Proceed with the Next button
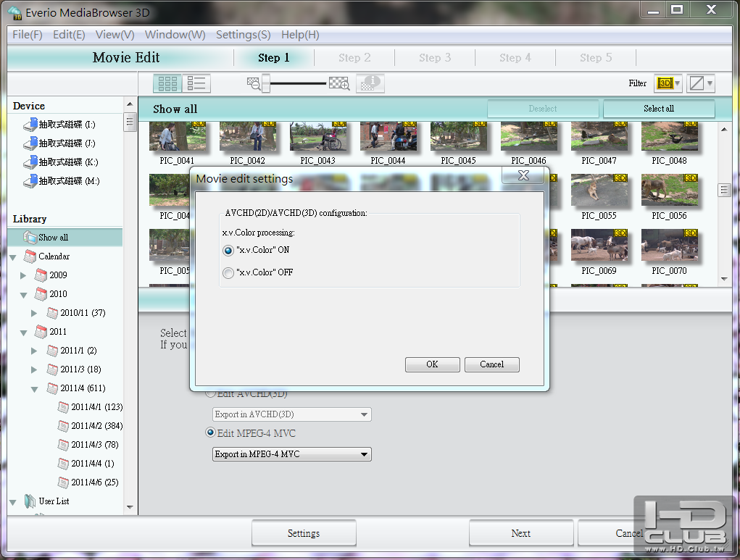This screenshot has width=740, height=560. [521, 533]
